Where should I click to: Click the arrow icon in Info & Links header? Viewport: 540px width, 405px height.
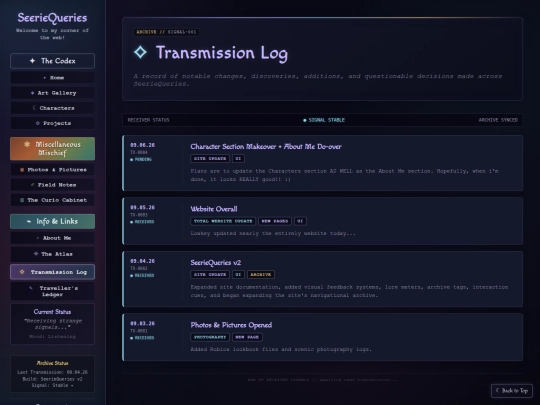click(x=29, y=221)
